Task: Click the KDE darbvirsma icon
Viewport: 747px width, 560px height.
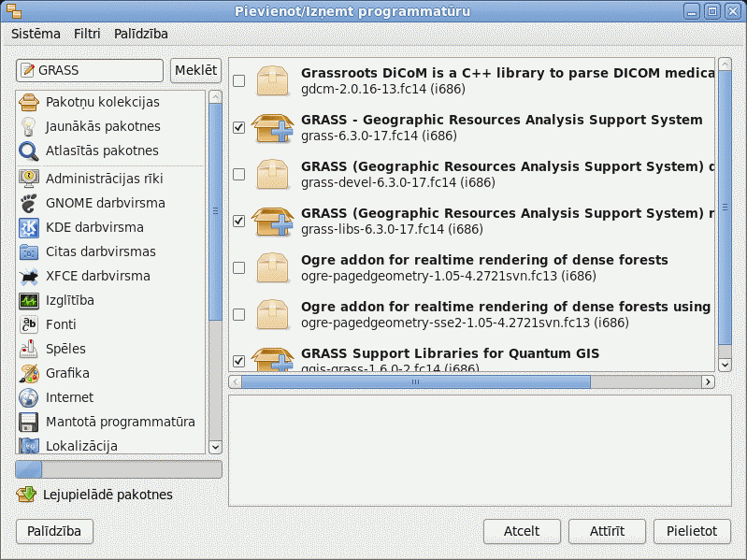Action: [x=29, y=227]
